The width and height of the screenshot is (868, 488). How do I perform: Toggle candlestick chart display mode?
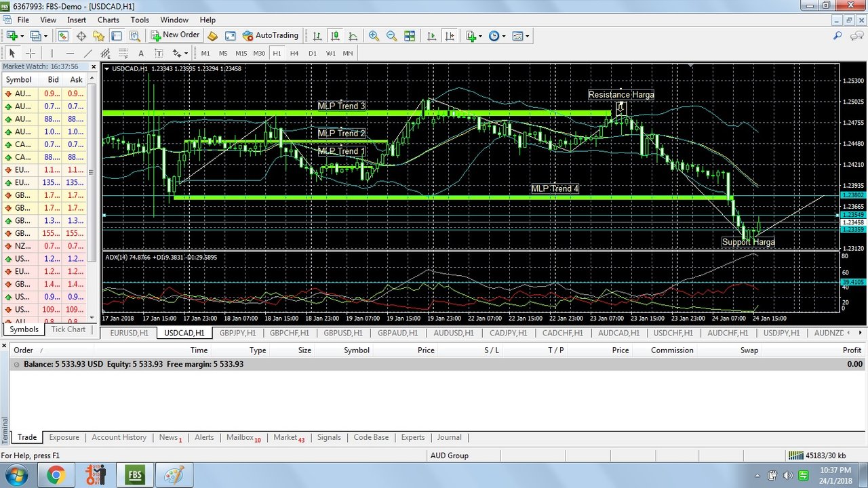tap(335, 36)
